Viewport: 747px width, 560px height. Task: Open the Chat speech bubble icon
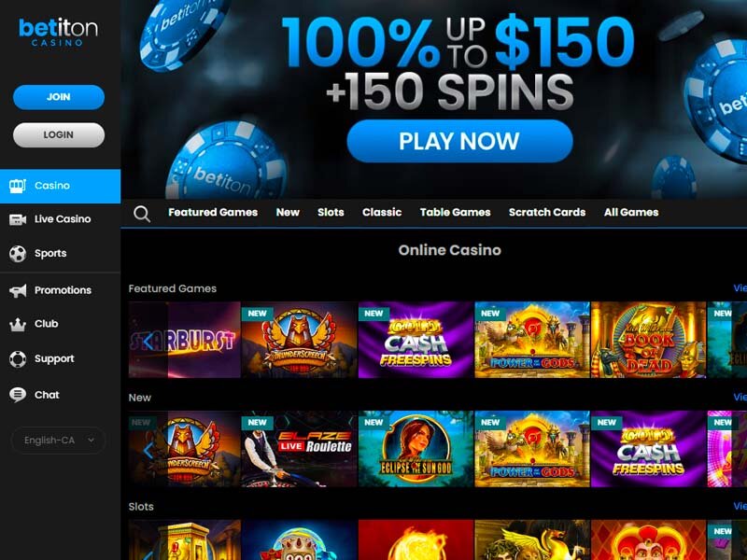point(18,395)
